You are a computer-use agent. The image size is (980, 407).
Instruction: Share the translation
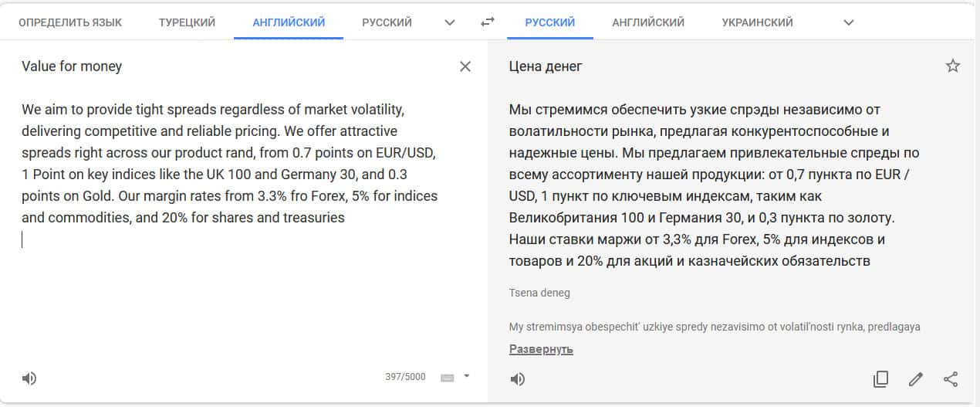click(951, 379)
